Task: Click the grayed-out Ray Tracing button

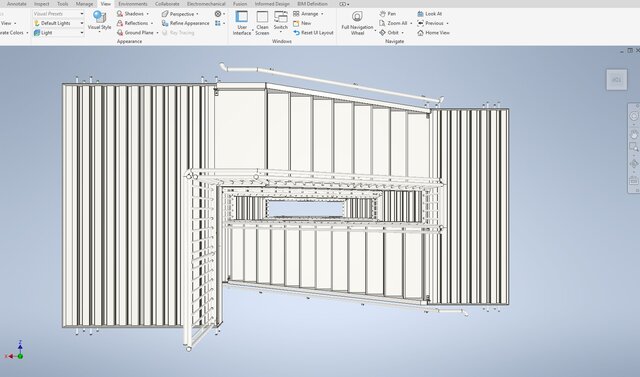Action: click(178, 33)
